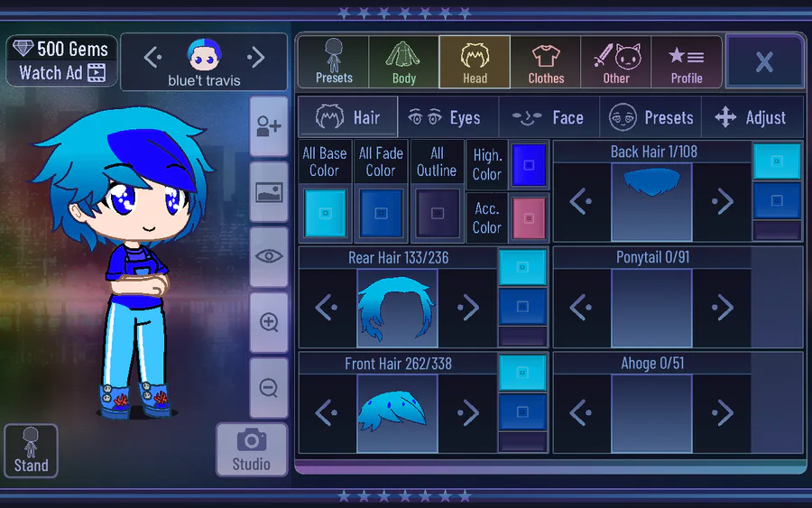Open the face Presets sub-tab

pyautogui.click(x=651, y=117)
